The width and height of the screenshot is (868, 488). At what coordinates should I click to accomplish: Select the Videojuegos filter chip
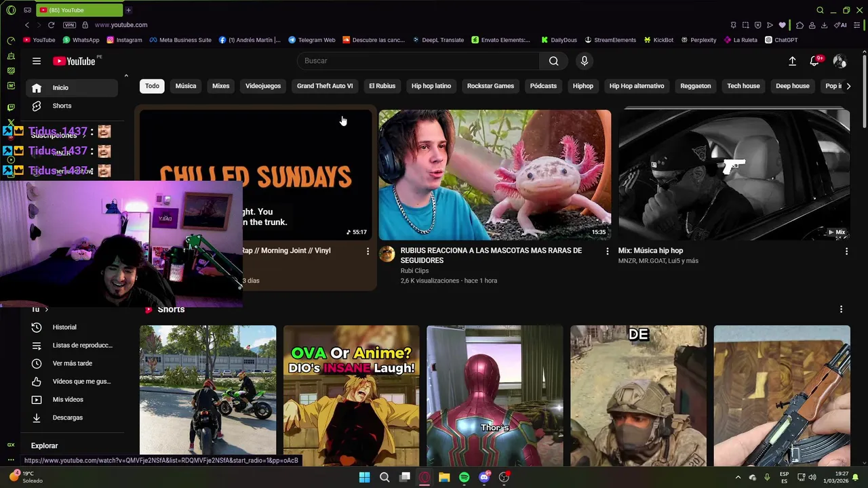click(263, 86)
